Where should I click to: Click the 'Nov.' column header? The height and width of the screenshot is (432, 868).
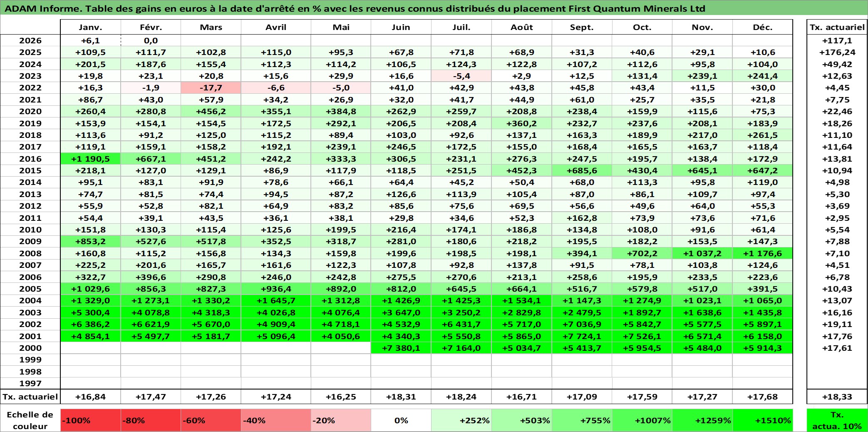(x=702, y=27)
